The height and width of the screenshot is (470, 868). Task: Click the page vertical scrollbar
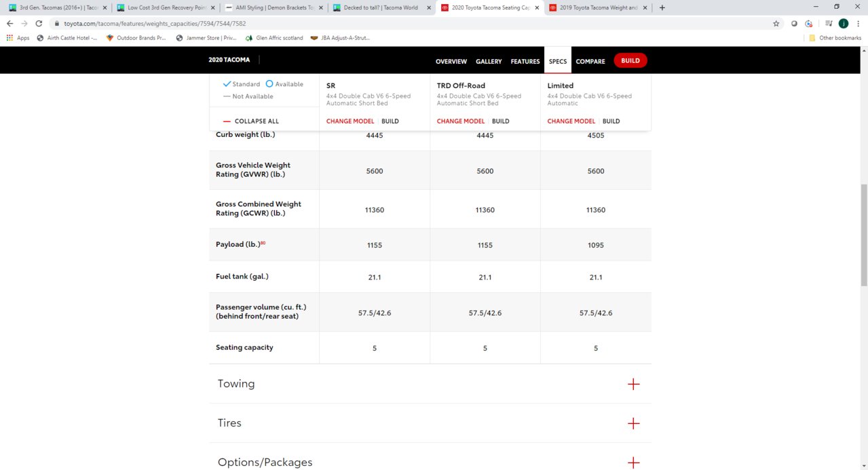864,234
